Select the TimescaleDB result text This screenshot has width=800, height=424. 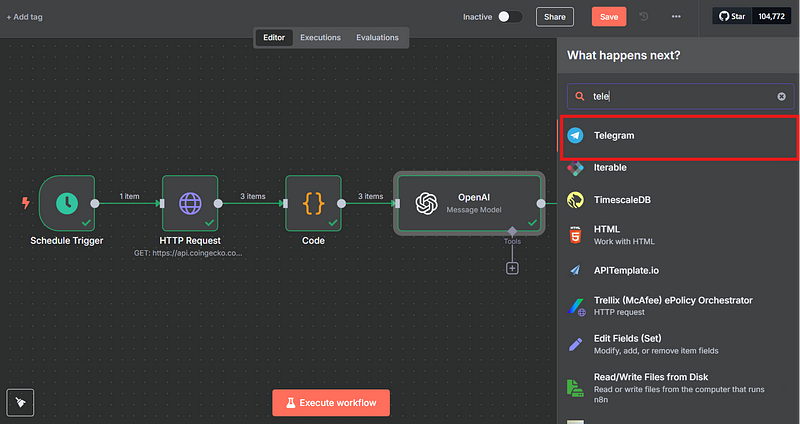622,200
